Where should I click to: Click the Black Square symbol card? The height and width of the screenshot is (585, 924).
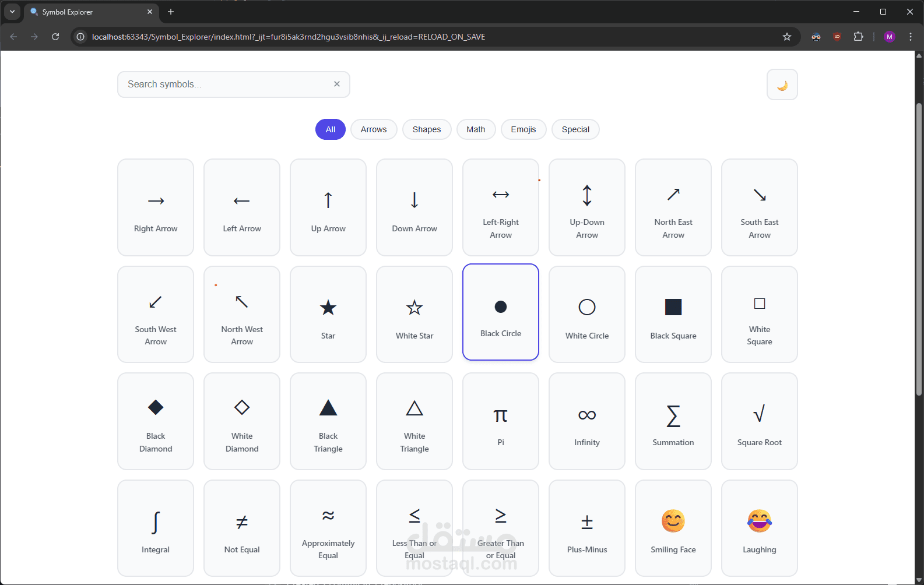click(x=673, y=315)
